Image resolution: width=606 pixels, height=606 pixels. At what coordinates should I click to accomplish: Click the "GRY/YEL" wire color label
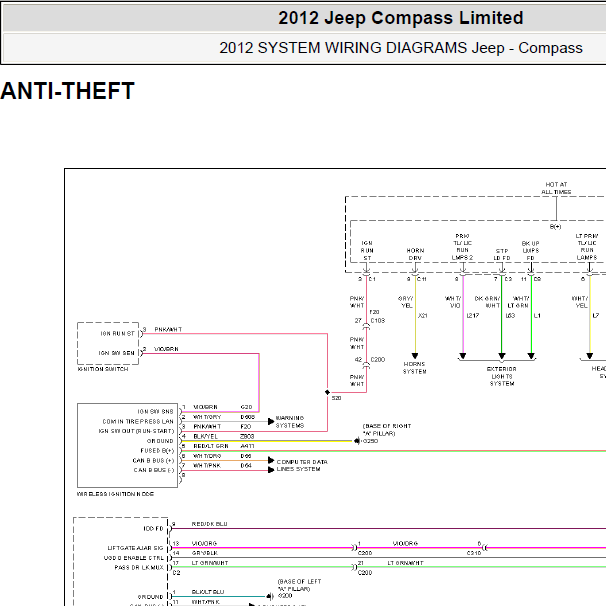(406, 302)
